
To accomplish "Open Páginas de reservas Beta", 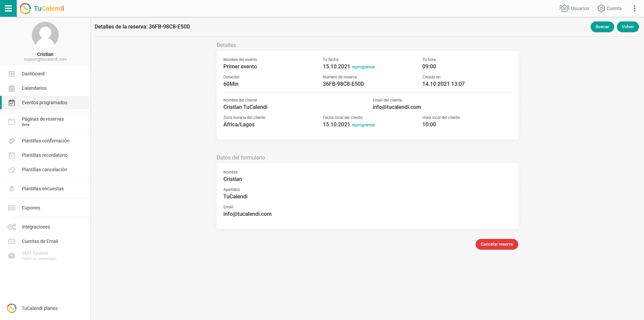I will (x=45, y=122).
